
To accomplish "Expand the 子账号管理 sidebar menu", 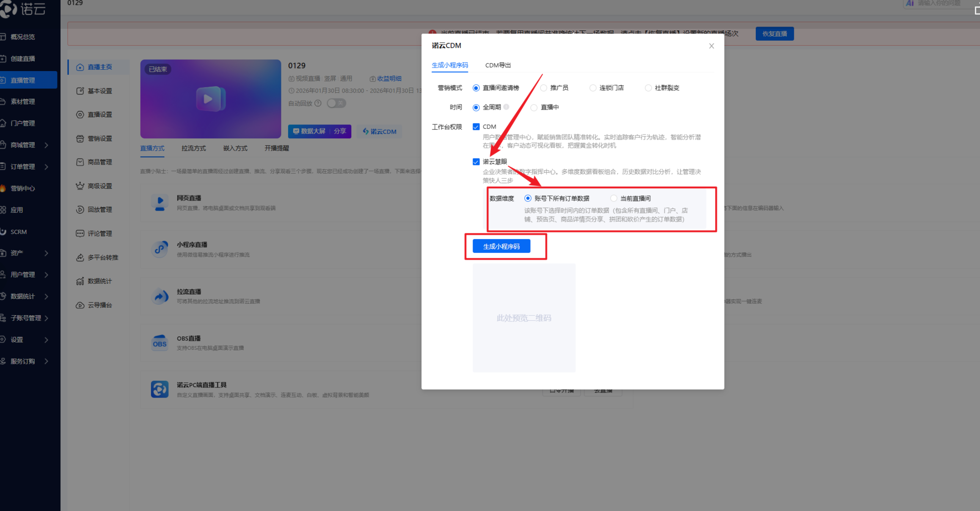I will tap(25, 318).
